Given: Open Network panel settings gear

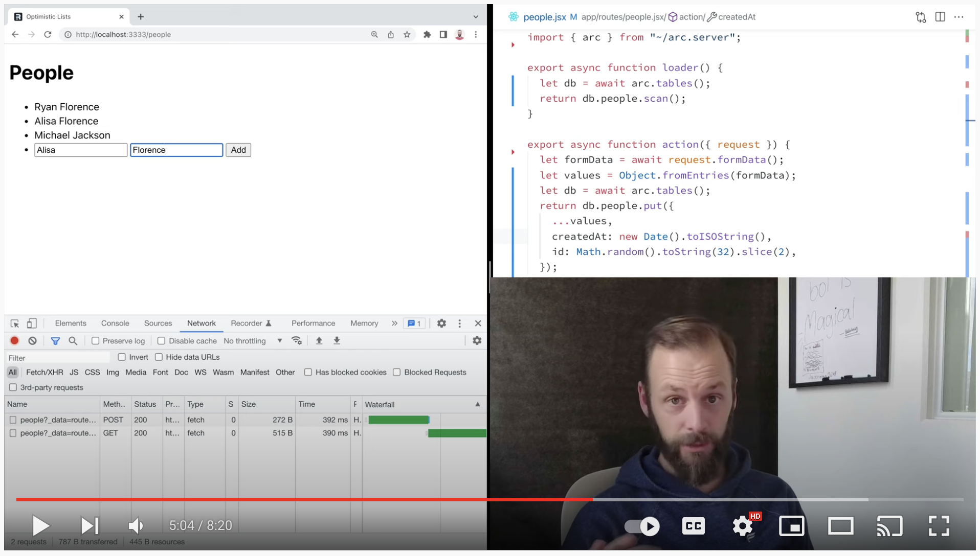Looking at the screenshot, I should tap(477, 341).
